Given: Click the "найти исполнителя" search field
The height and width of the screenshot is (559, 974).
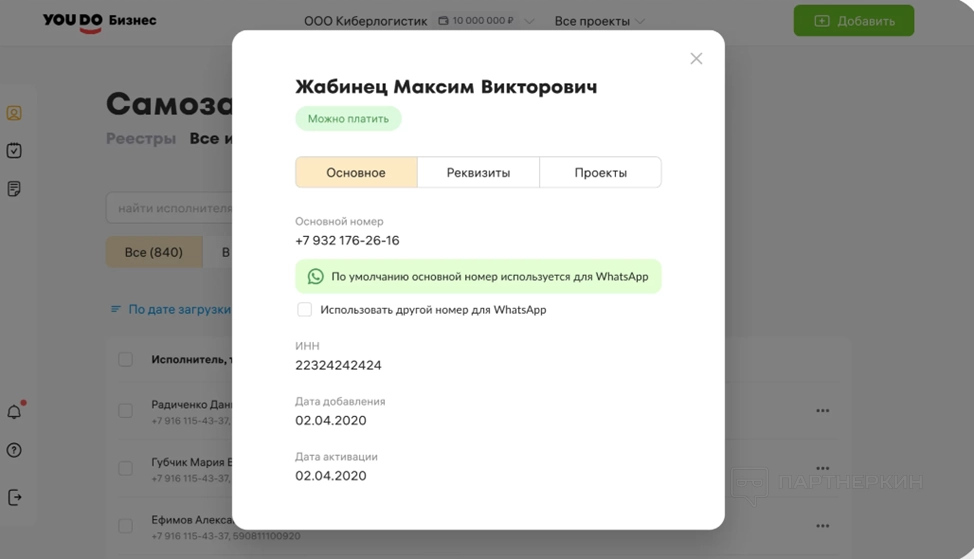Looking at the screenshot, I should 170,209.
